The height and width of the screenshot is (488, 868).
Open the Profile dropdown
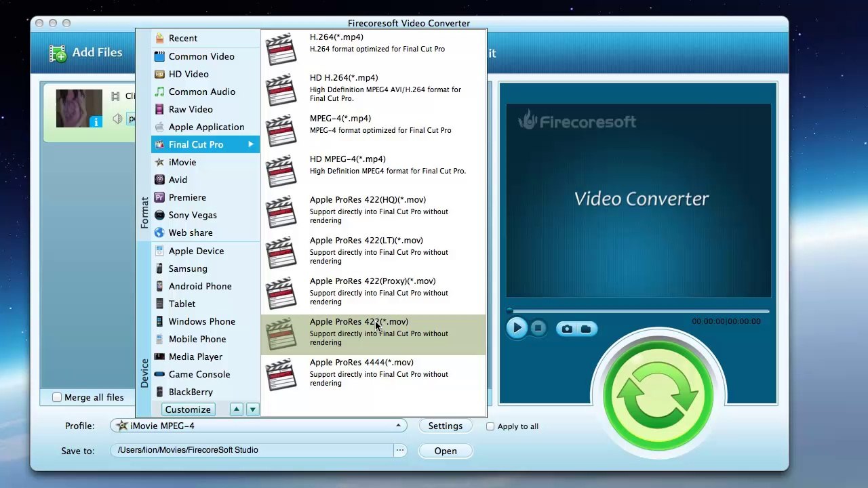click(258, 426)
